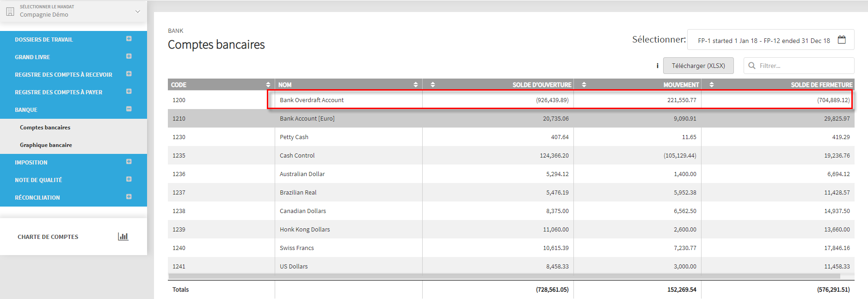Sort using the arrows left of Solde d'ouverture

coord(432,85)
